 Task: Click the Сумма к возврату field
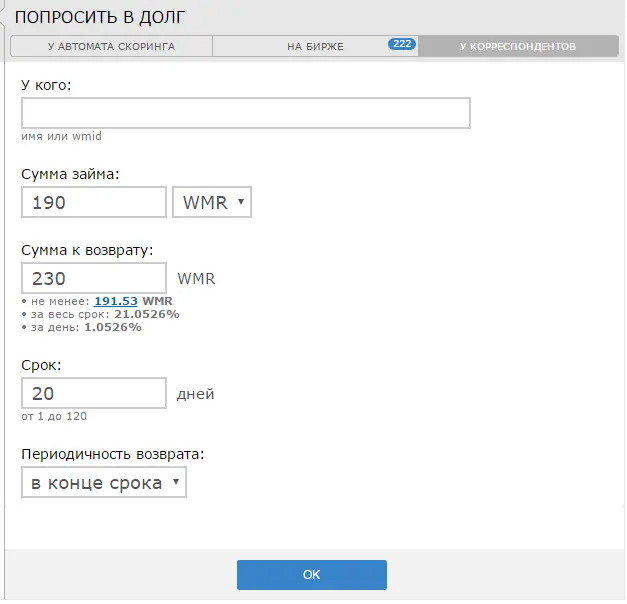[94, 278]
